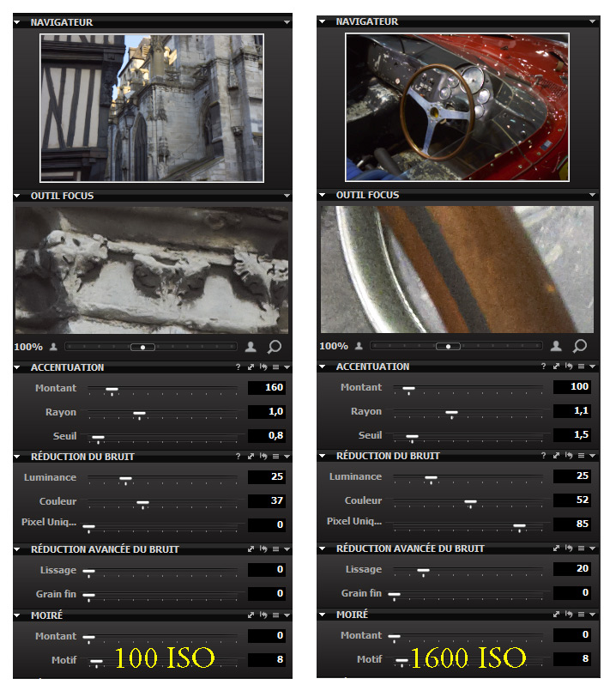Adjust Couleur slider in 1600 ISO panel
The height and width of the screenshot is (697, 616).
coord(470,502)
